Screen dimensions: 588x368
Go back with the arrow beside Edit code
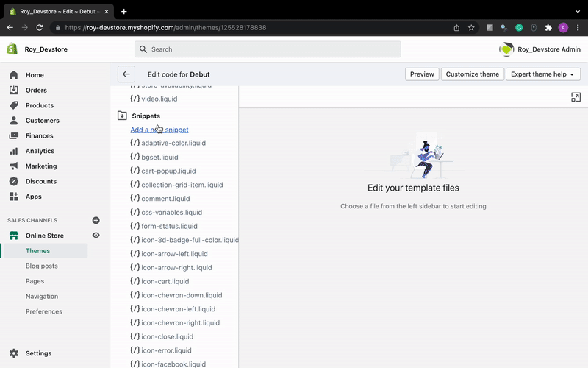point(126,74)
